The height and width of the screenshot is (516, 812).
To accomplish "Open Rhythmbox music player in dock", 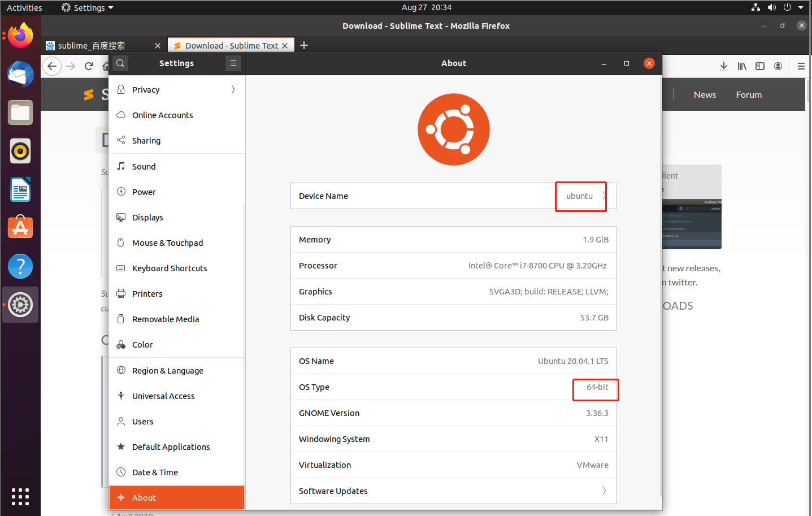I will point(20,151).
